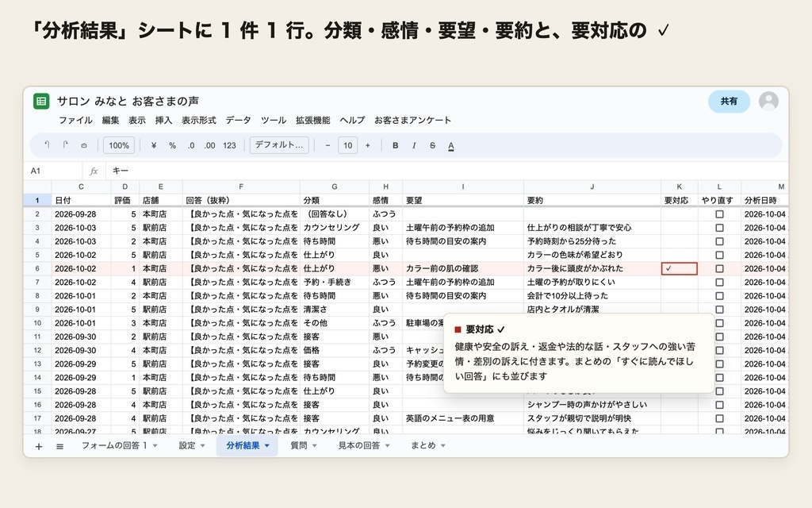Open 質問 tab dropdown arrow

314,446
